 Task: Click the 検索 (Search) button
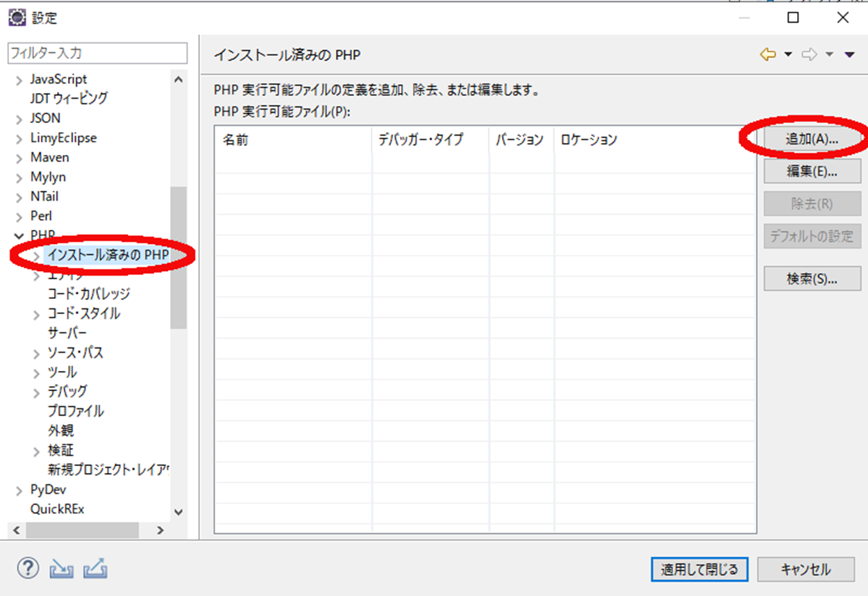click(812, 279)
